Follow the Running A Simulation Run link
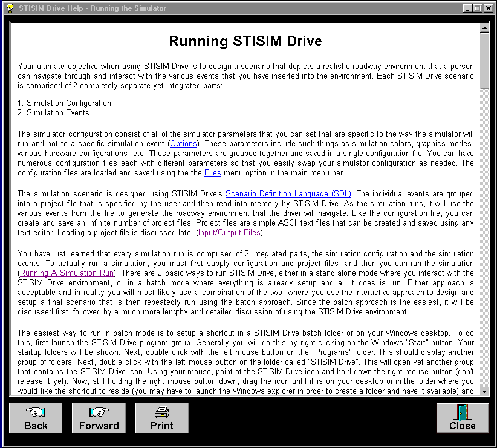Viewport: 497px width, 448px height. click(x=65, y=273)
